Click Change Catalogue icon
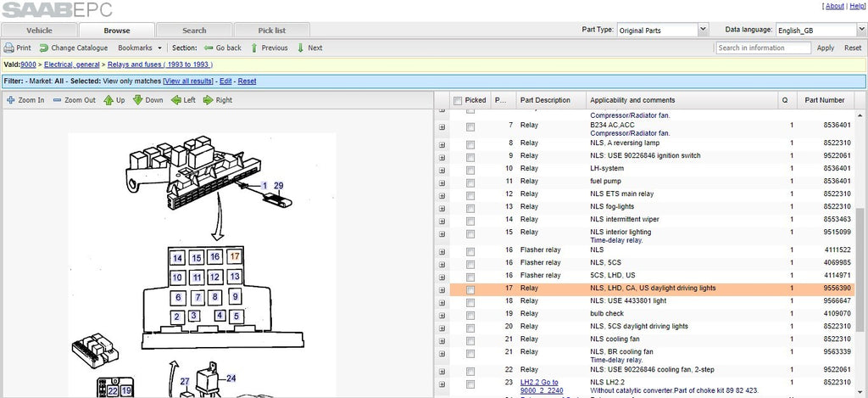Image resolution: width=868 pixels, height=398 pixels. [x=44, y=48]
